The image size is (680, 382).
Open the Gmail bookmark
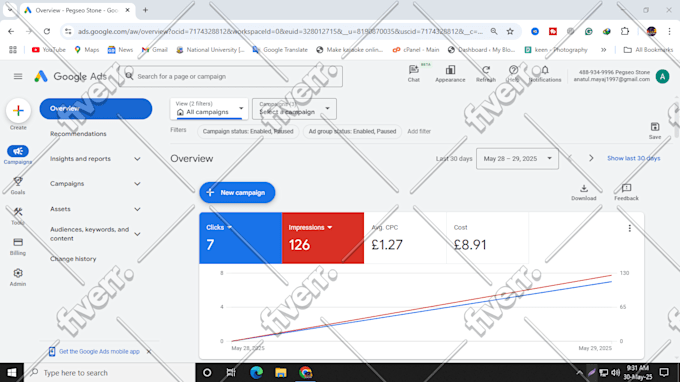coord(154,50)
